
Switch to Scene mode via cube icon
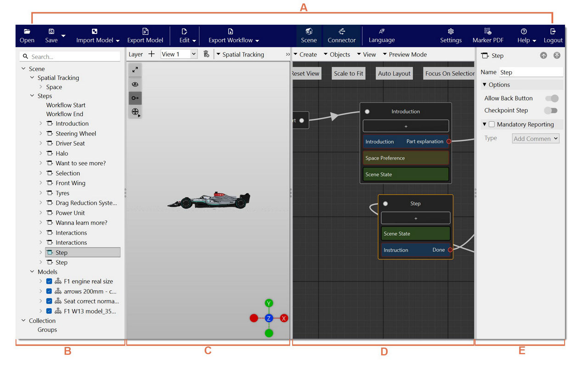[309, 31]
